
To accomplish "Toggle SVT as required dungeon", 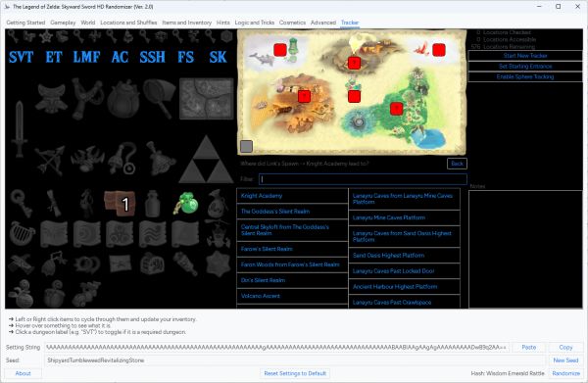I will point(21,58).
